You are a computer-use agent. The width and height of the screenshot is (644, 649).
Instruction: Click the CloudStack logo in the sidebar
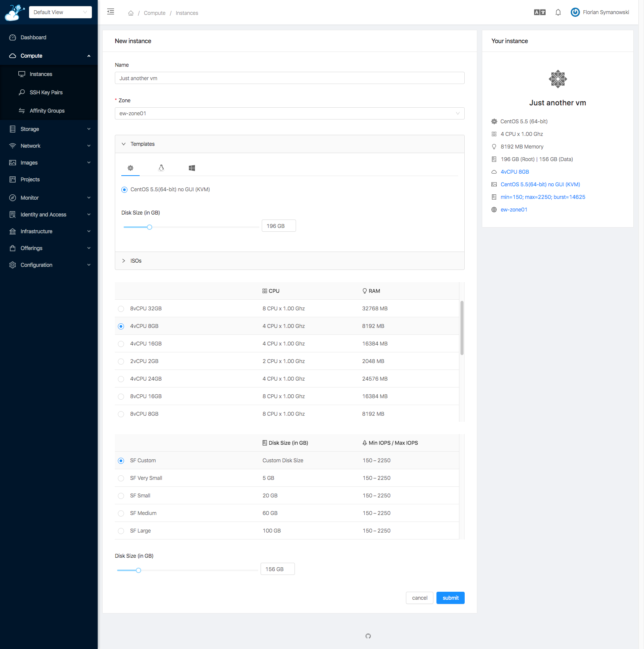tap(14, 12)
